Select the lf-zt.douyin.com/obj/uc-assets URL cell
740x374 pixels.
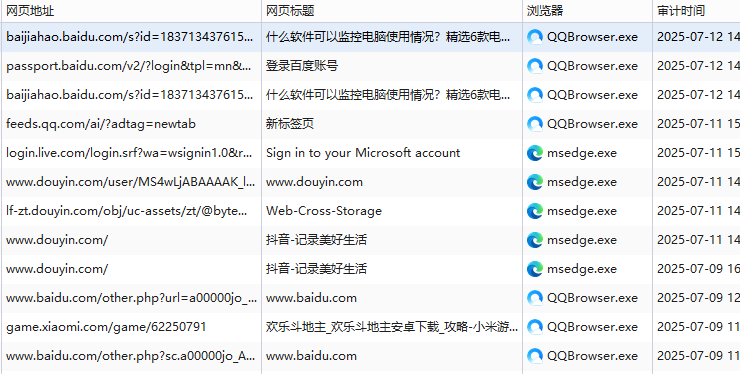[127, 211]
